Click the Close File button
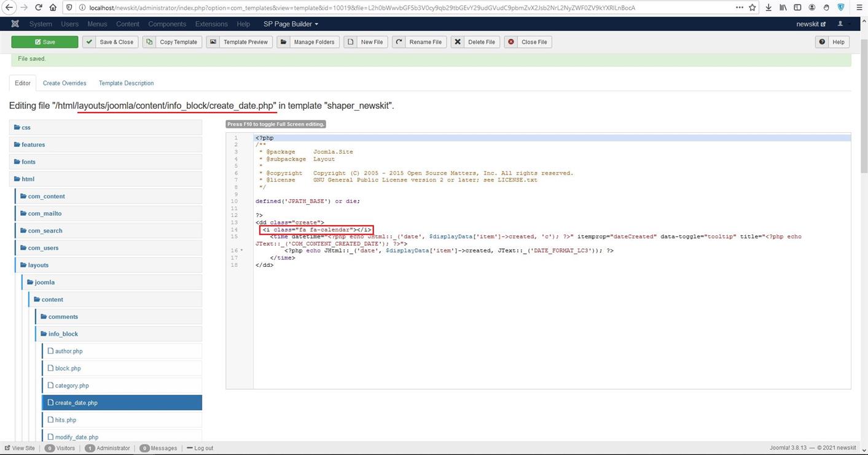 coord(528,42)
